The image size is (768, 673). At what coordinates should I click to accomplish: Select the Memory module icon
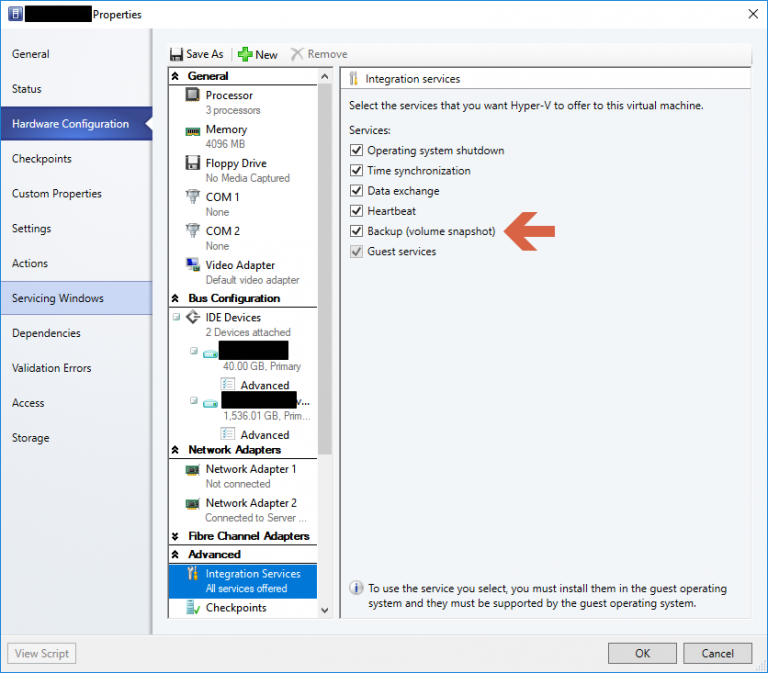pos(192,131)
